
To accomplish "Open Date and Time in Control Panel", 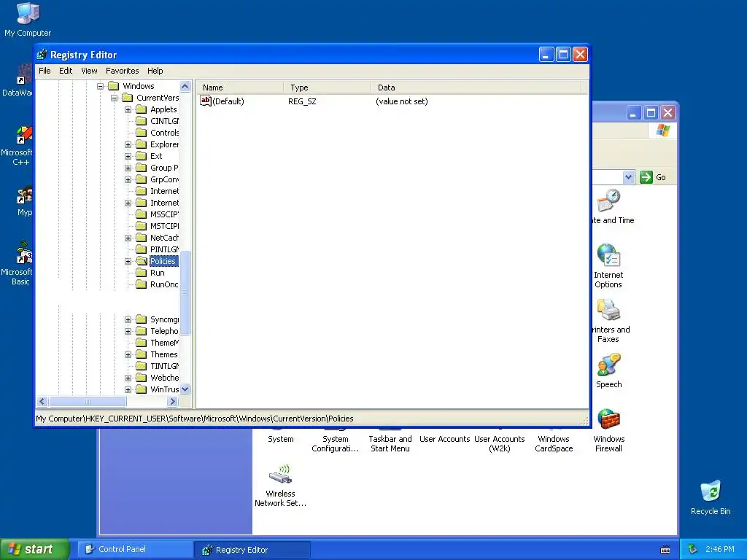I will pos(612,206).
